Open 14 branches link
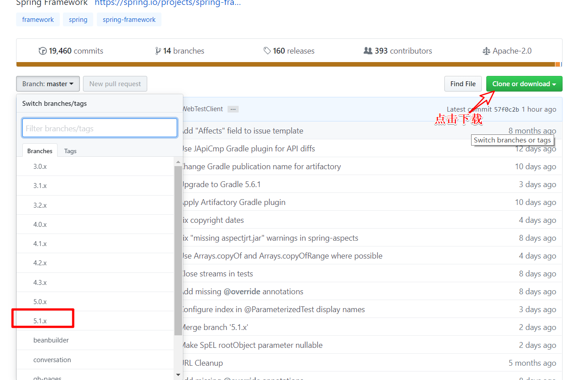Screen dimensions: 588x380 coord(180,51)
